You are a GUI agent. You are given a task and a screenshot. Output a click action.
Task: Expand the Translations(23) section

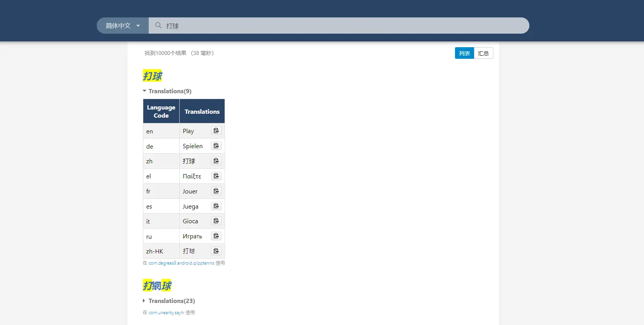(168, 301)
